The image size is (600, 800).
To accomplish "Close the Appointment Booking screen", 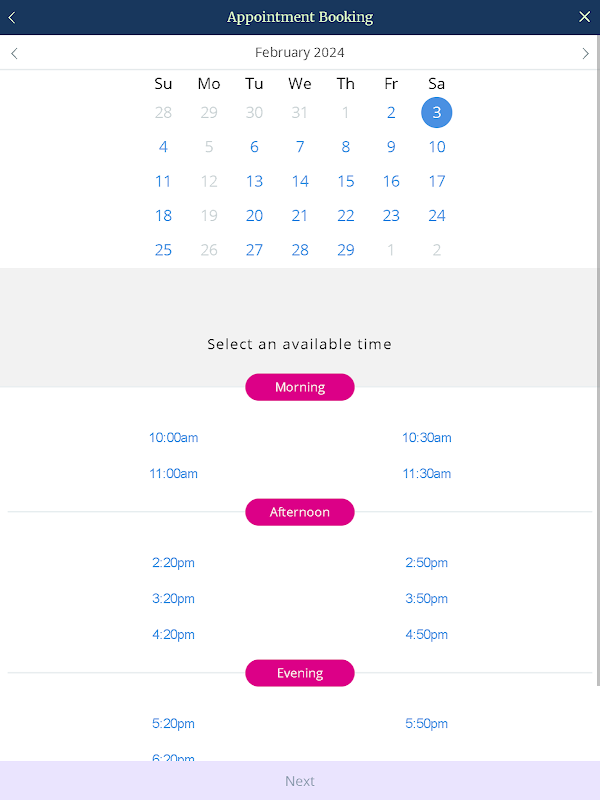I will pos(585,17).
